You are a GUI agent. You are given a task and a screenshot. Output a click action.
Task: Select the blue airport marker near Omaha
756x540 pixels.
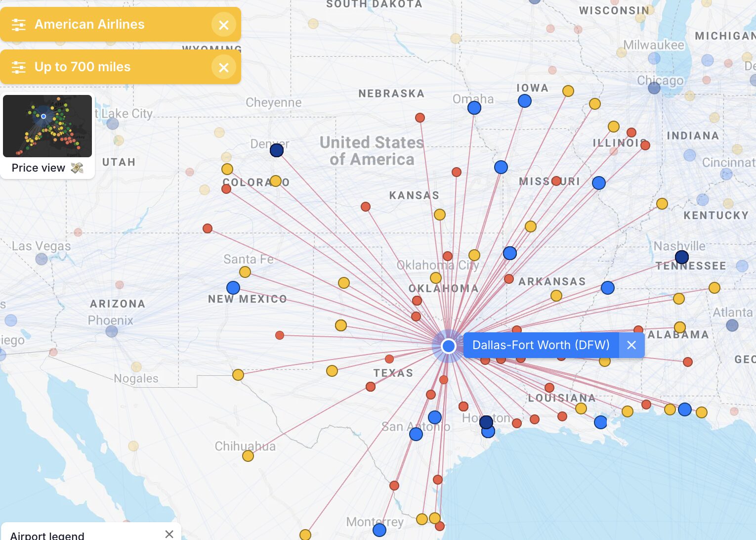pyautogui.click(x=474, y=107)
